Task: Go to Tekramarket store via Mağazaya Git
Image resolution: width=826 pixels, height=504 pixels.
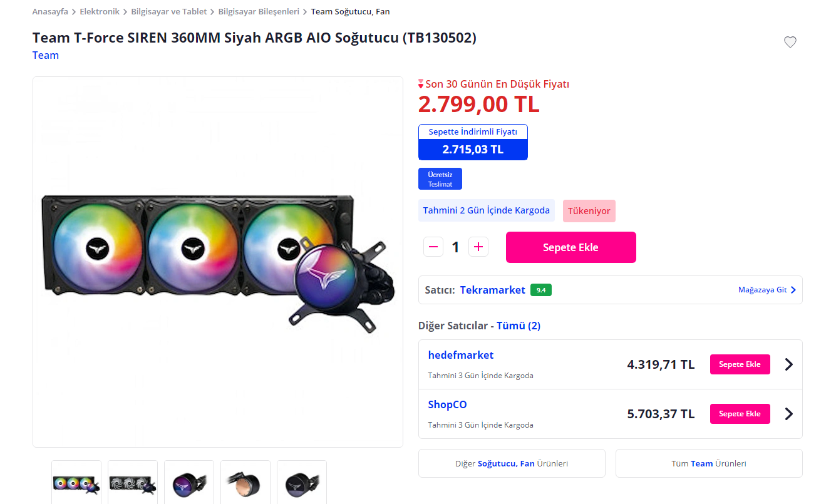Action: 767,290
